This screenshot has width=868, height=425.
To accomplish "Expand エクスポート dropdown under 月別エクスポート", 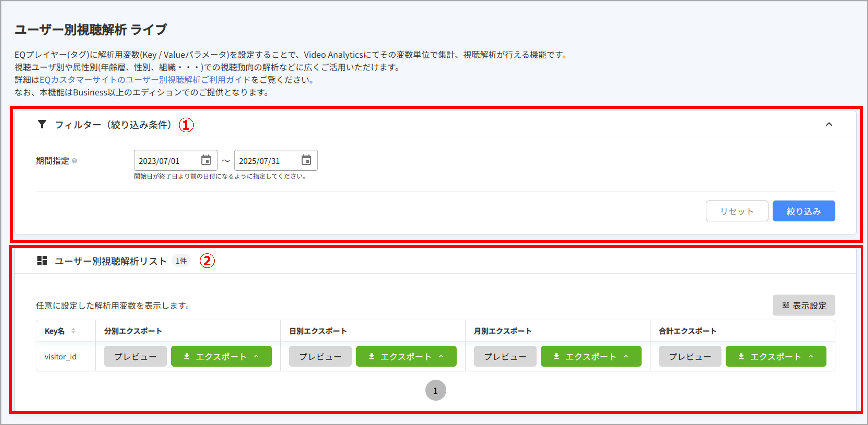I will tap(591, 356).
